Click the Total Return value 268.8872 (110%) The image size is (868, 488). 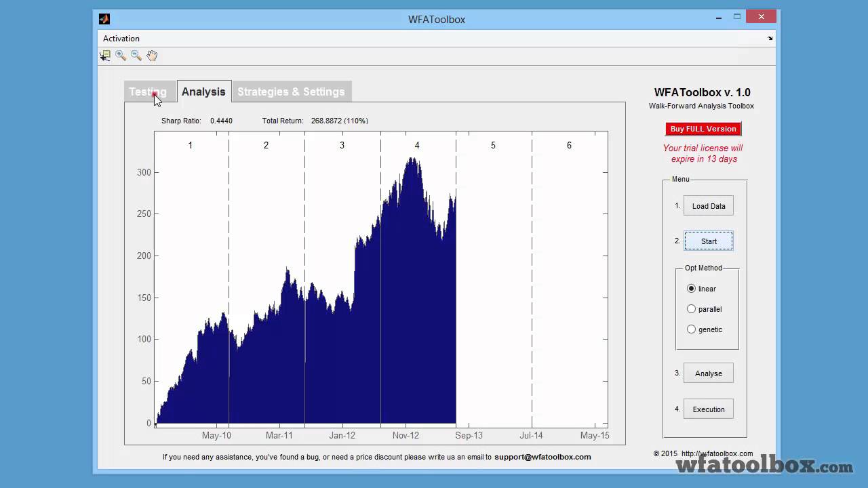click(x=340, y=121)
